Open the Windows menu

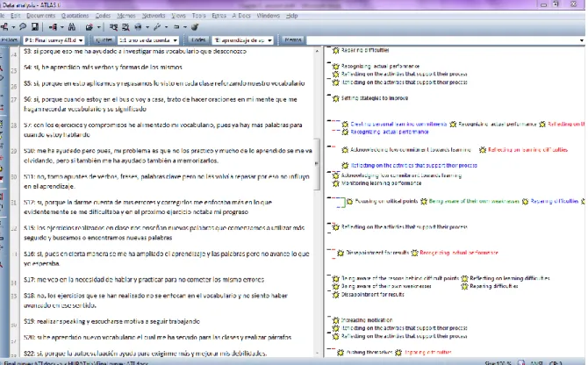point(269,16)
